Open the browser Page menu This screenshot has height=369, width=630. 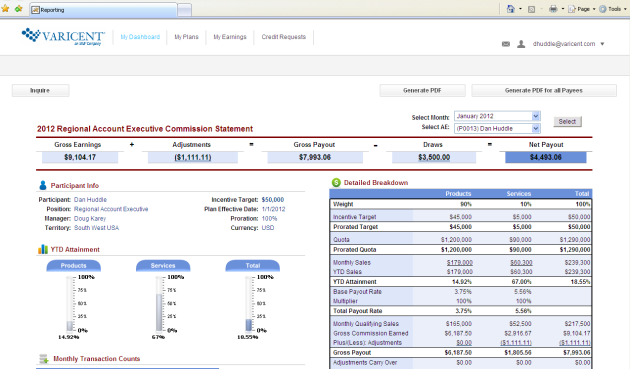pyautogui.click(x=582, y=9)
